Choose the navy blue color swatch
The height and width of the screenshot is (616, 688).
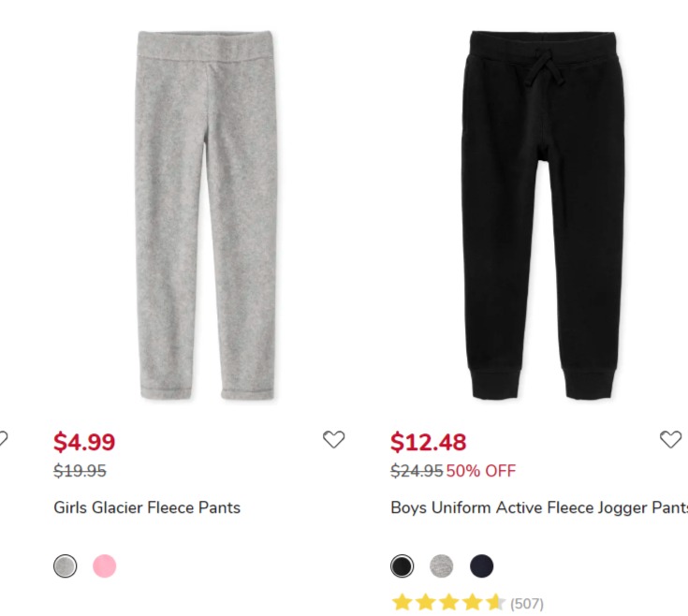point(481,566)
